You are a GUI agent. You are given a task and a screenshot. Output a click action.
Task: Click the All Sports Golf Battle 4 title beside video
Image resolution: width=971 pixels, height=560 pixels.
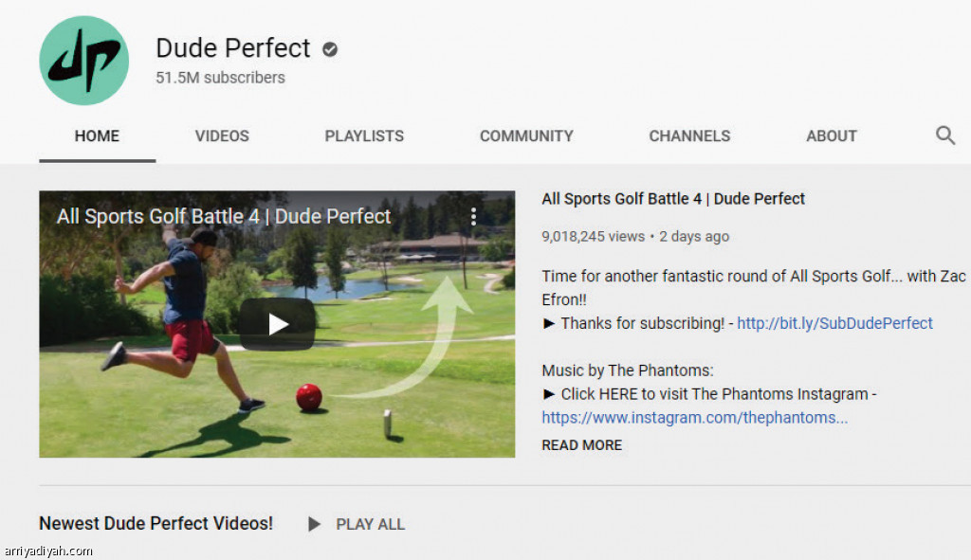[673, 199]
